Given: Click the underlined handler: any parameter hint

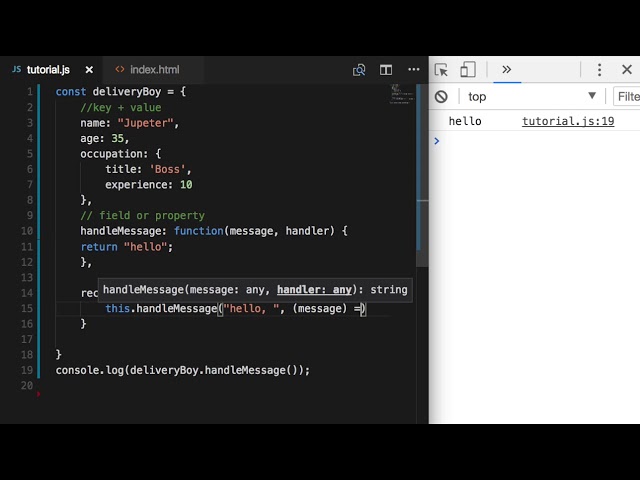Looking at the screenshot, I should point(314,290).
